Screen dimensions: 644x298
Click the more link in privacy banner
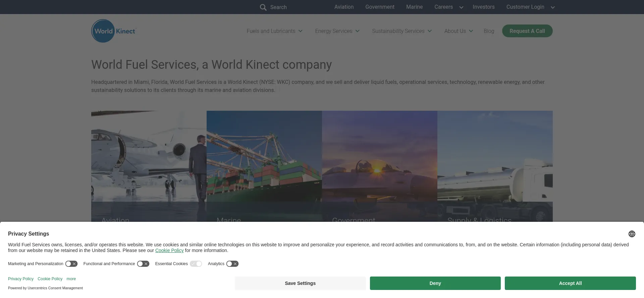click(71, 279)
